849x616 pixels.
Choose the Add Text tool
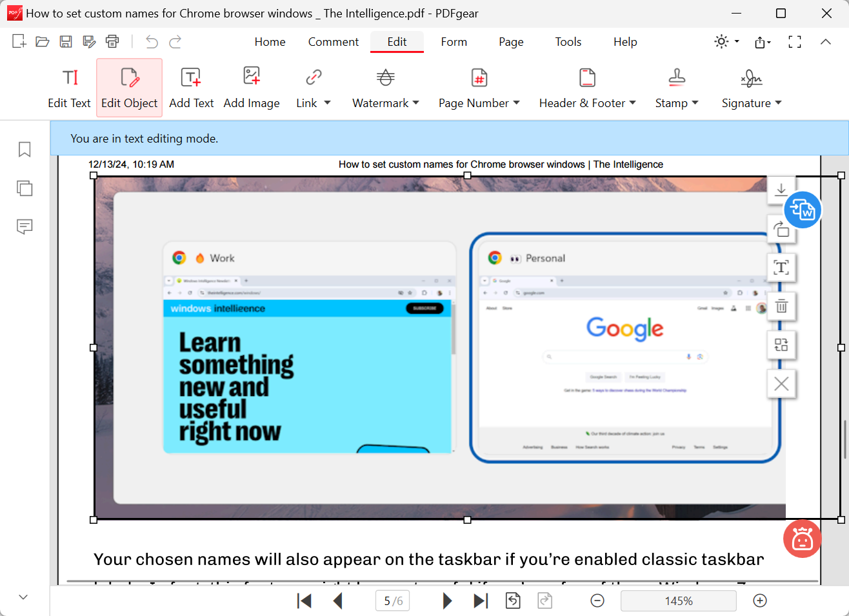[x=191, y=88]
